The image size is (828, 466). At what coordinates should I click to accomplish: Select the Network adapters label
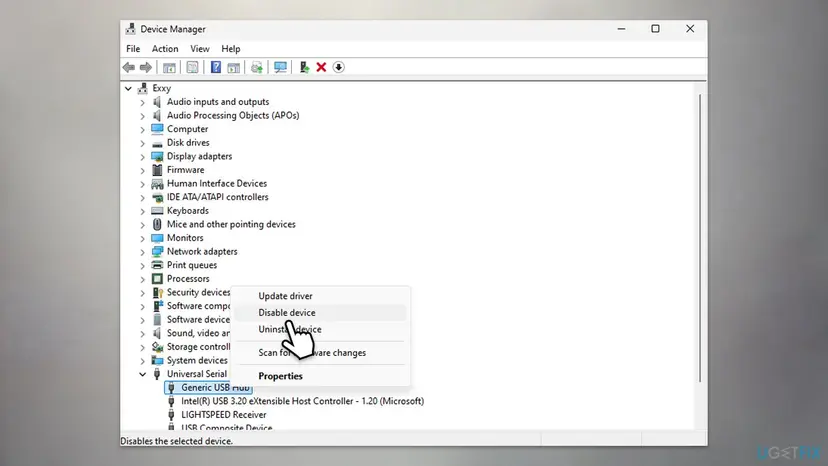click(x=202, y=251)
